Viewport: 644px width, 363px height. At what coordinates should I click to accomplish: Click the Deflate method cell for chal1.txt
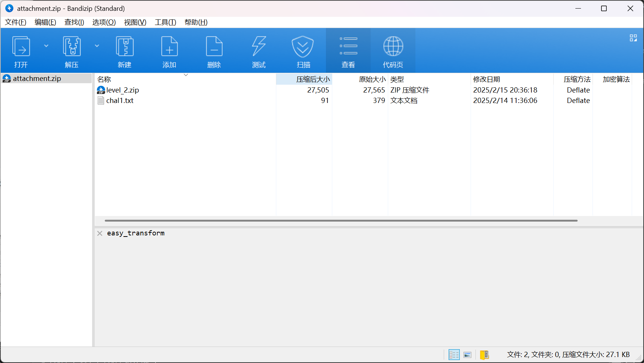coord(578,100)
